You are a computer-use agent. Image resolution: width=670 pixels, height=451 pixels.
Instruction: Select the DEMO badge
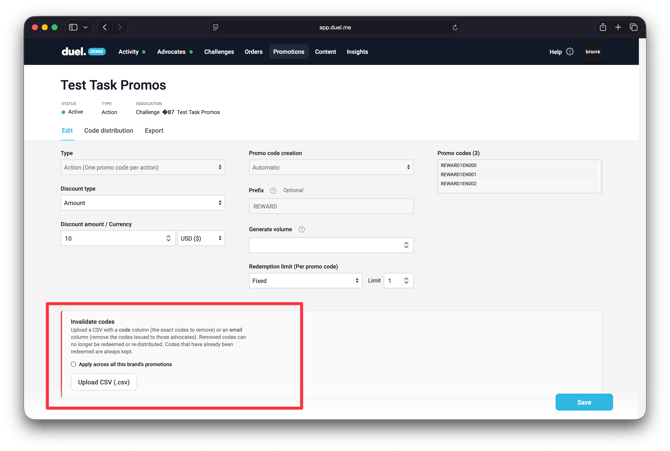click(x=97, y=51)
